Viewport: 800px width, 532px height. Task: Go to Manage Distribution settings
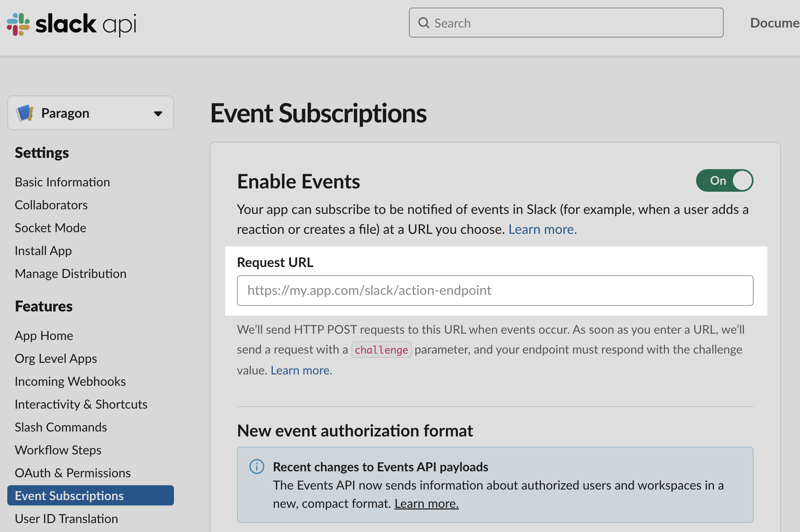coord(71,274)
